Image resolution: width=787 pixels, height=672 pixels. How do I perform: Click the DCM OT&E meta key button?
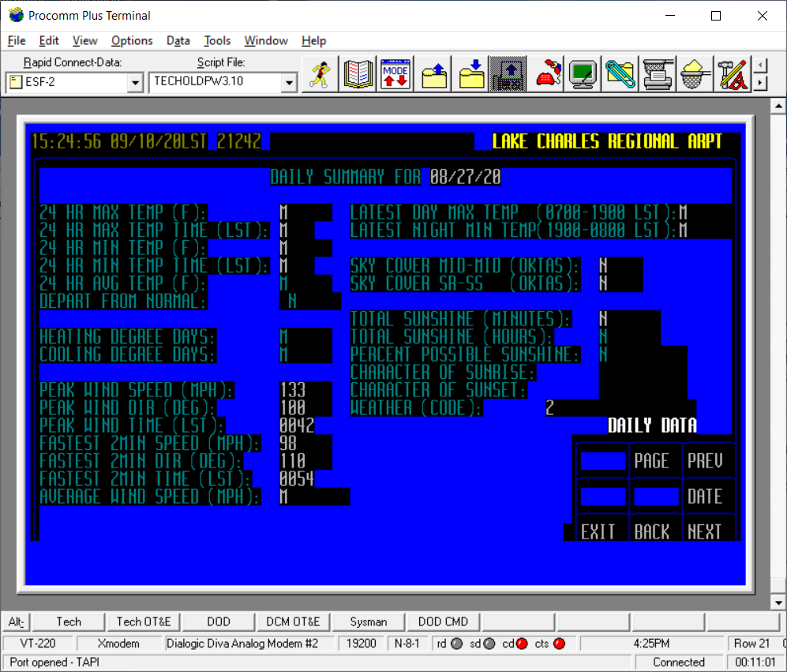tap(293, 621)
